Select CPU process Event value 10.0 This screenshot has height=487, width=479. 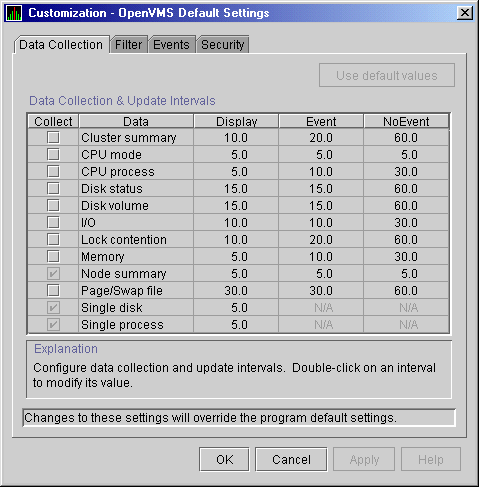pos(321,171)
